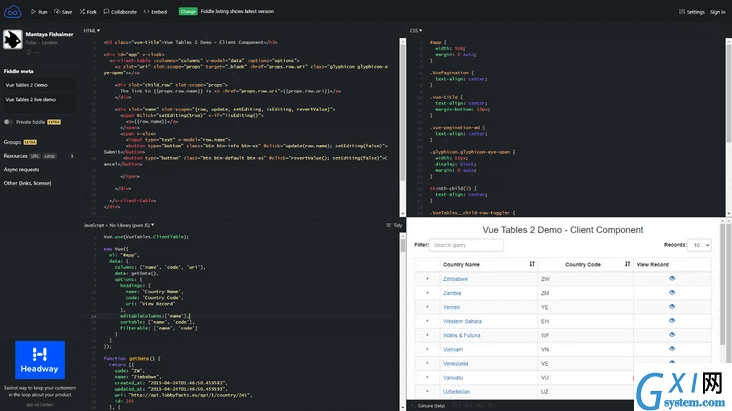Click the Zimbabwe country name link
Viewport: 732px width, 411px height.
pos(455,279)
